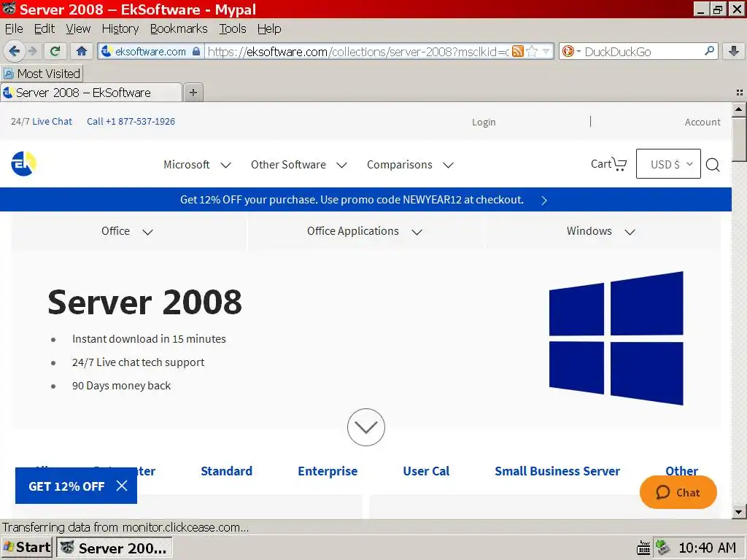Screen dimensions: 747x560
Task: Expand the Office category dropdown
Action: [127, 231]
